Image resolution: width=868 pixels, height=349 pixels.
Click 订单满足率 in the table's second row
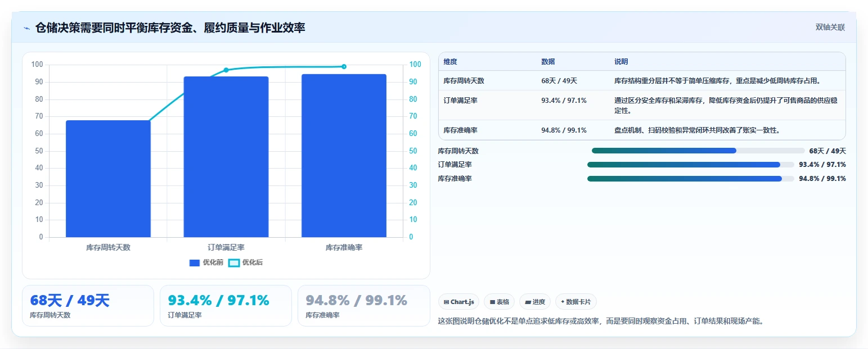[460, 101]
